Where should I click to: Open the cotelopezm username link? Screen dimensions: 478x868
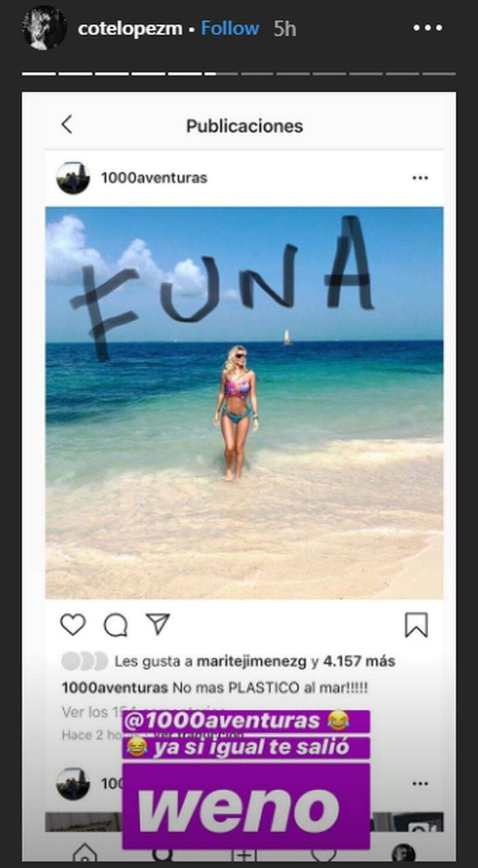(x=130, y=28)
